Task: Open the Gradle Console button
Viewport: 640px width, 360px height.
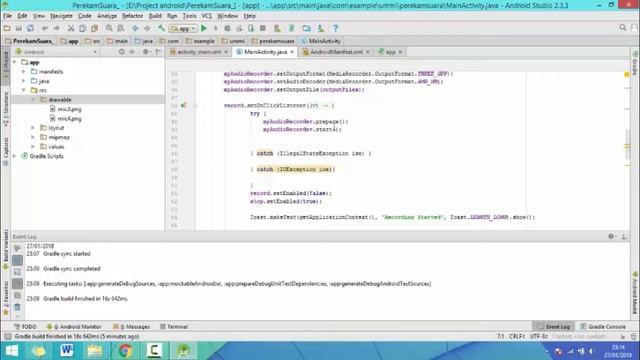Action: pos(603,327)
